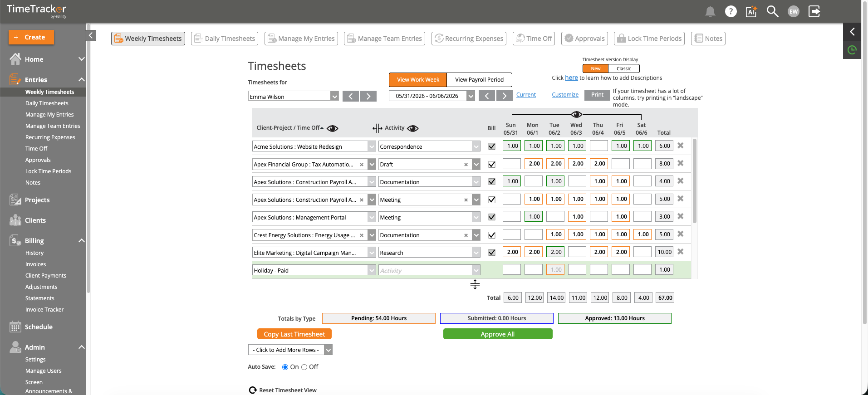
Task: Click the logout icon in header
Action: pos(814,11)
